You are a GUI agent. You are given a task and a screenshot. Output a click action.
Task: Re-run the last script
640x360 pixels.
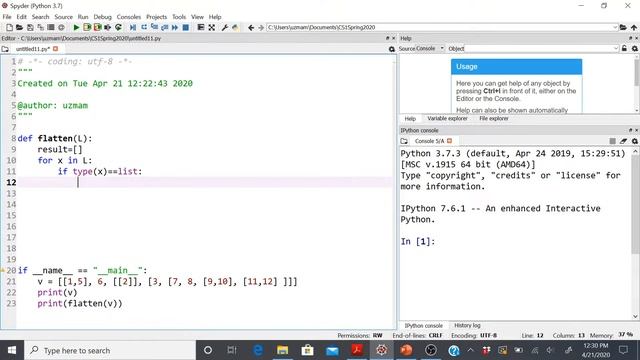118,27
